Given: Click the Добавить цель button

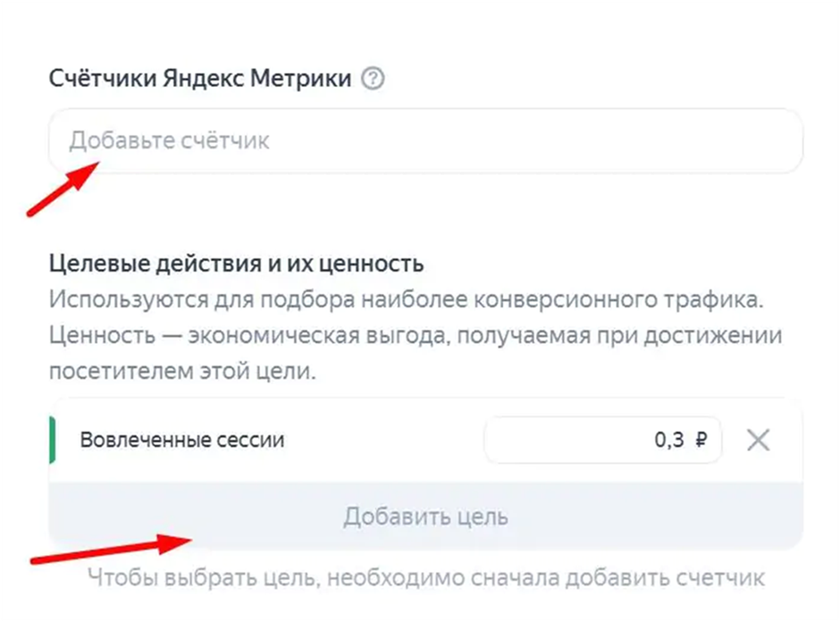Looking at the screenshot, I should 426,517.
